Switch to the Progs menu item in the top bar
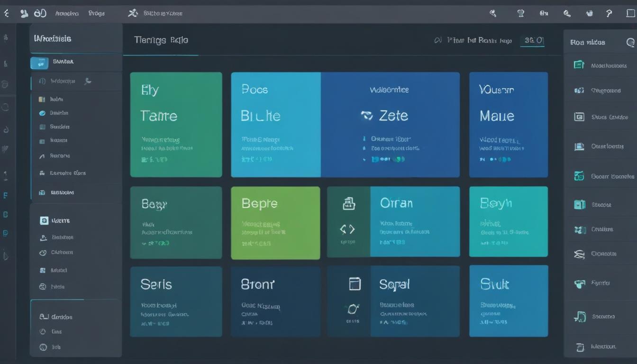This screenshot has width=637, height=364. [x=96, y=13]
